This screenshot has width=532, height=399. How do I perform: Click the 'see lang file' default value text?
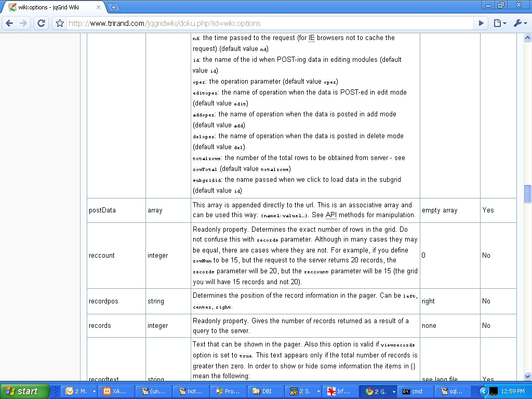coord(440,379)
